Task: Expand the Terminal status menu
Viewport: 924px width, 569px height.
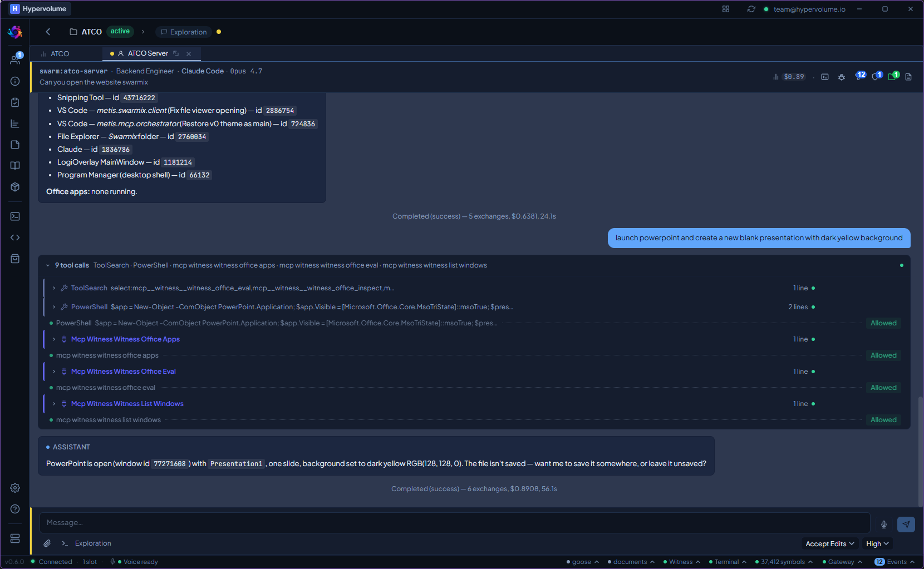Action: tap(727, 562)
